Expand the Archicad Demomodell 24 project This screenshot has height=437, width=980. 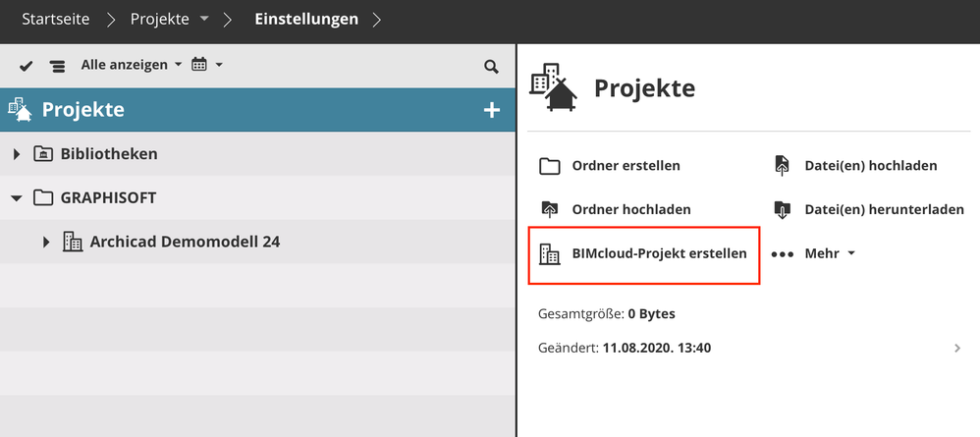click(x=45, y=242)
